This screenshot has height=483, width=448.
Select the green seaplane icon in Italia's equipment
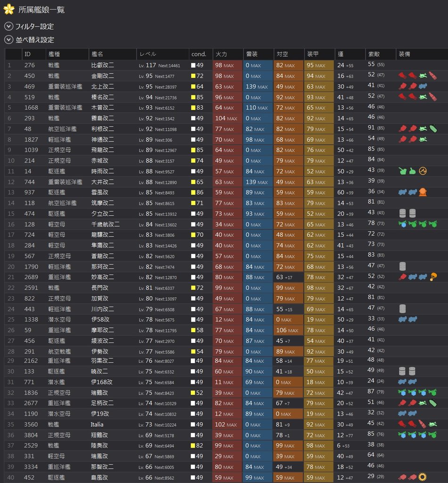point(432,424)
